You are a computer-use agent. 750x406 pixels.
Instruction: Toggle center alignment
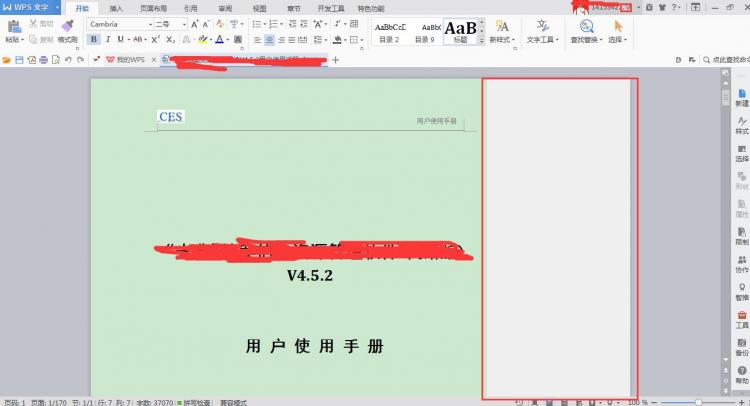269,40
